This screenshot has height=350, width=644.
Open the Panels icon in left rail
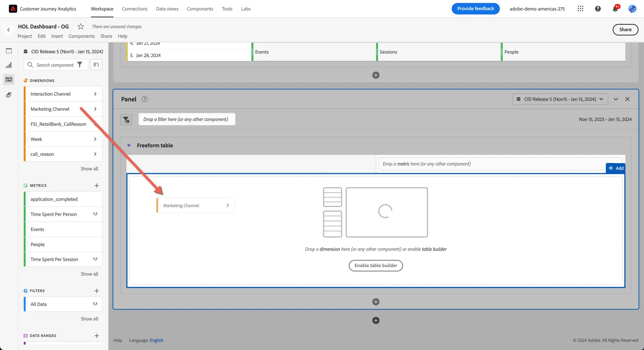[x=9, y=51]
